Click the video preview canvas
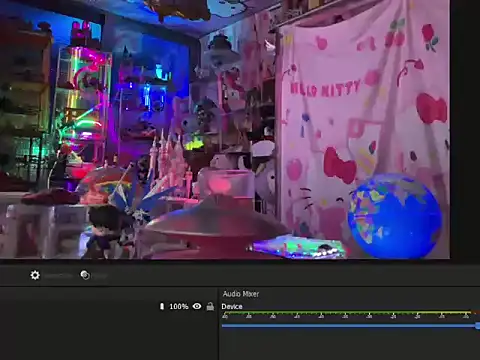Image resolution: width=480 pixels, height=360 pixels. click(x=225, y=129)
